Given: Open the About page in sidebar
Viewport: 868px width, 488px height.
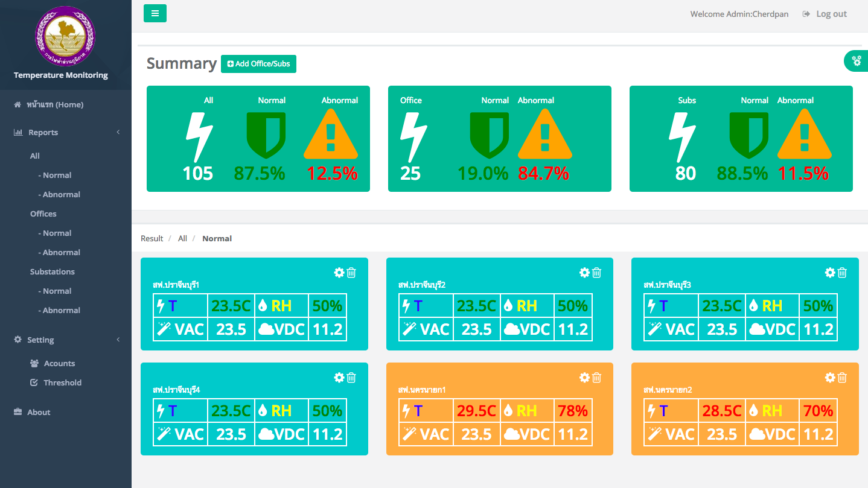Looking at the screenshot, I should [x=39, y=412].
